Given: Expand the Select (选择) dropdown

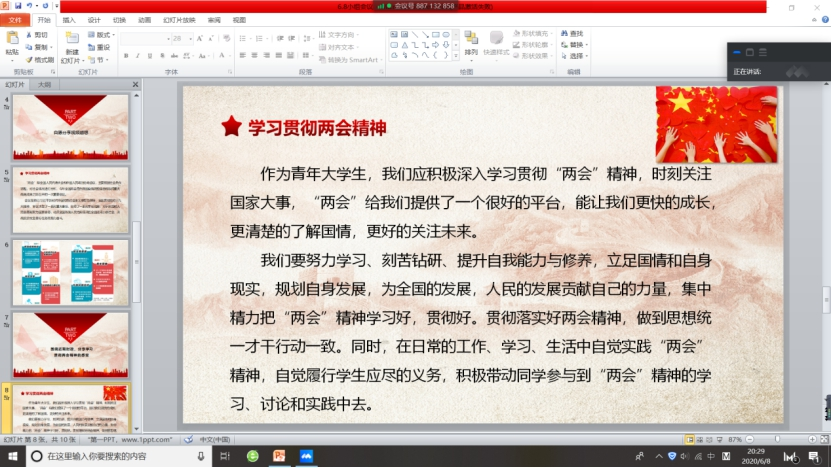Looking at the screenshot, I should point(578,56).
